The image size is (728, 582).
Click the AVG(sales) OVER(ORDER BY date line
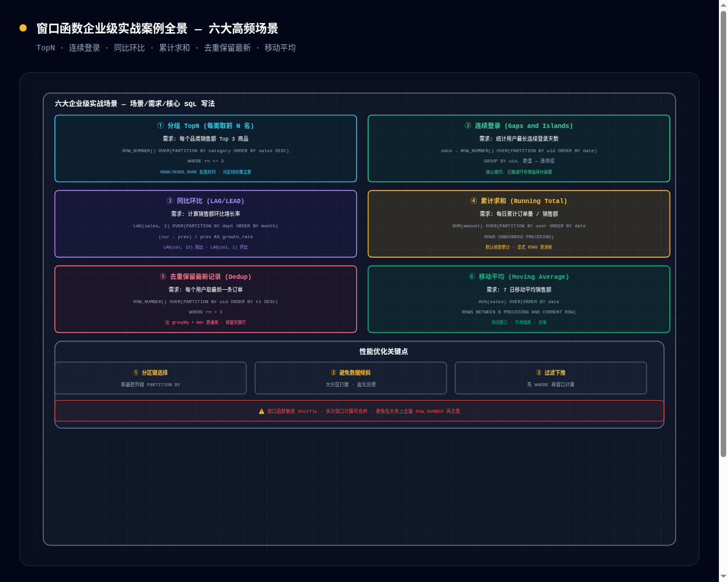(519, 301)
